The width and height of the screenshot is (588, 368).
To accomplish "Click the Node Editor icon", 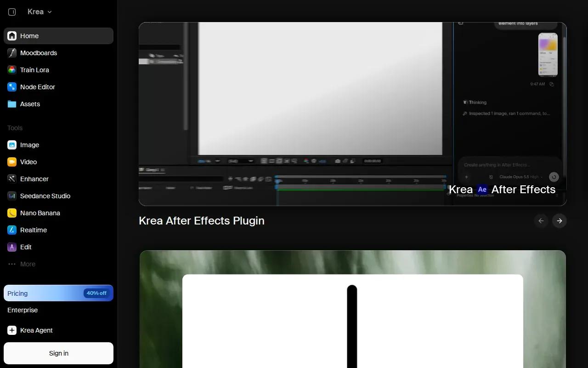I will [12, 87].
